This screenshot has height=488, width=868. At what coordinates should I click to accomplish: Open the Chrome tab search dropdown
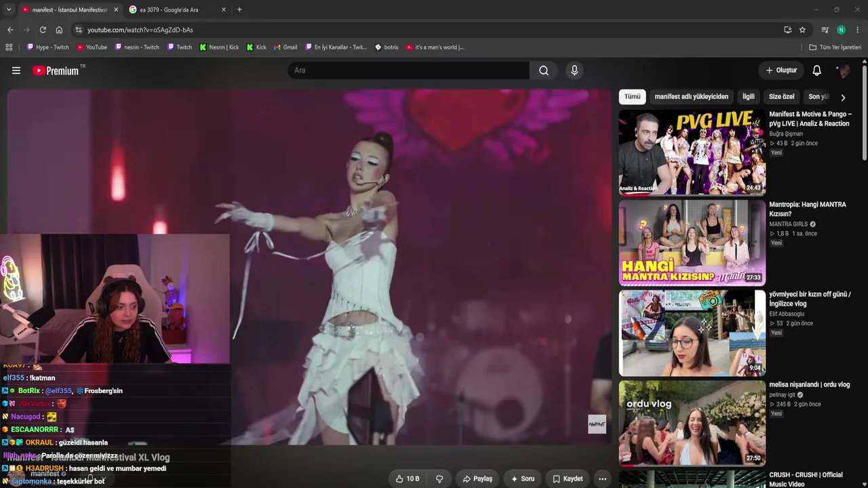pos(9,9)
